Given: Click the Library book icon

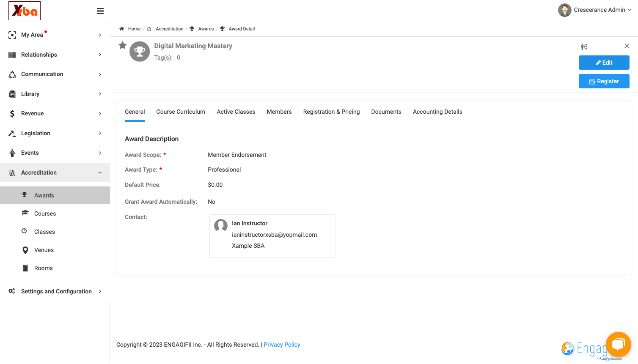Looking at the screenshot, I should 12,94.
